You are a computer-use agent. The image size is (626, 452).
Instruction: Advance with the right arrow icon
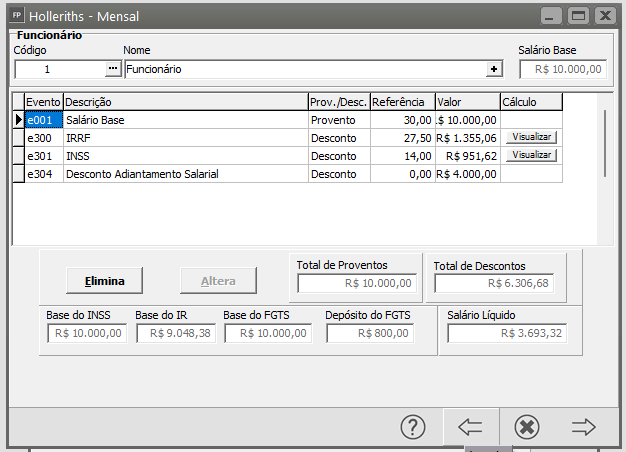click(x=584, y=427)
